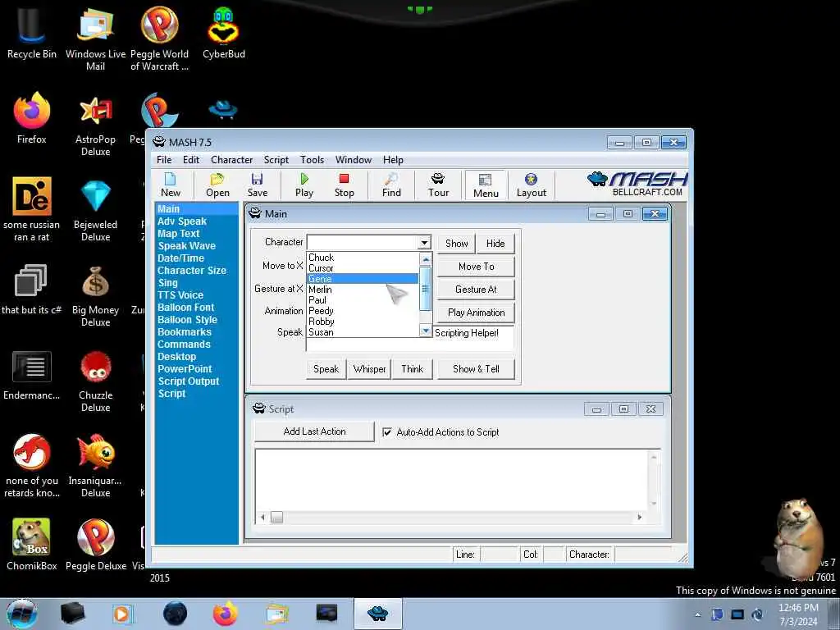The width and height of the screenshot is (840, 630).
Task: Collapse the Character dropdown arrow
Action: [x=424, y=243]
